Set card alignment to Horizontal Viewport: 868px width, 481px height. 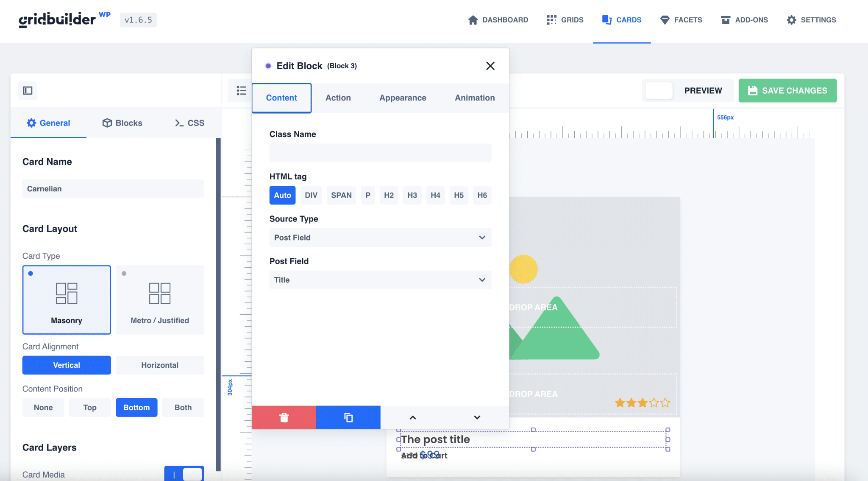[160, 365]
